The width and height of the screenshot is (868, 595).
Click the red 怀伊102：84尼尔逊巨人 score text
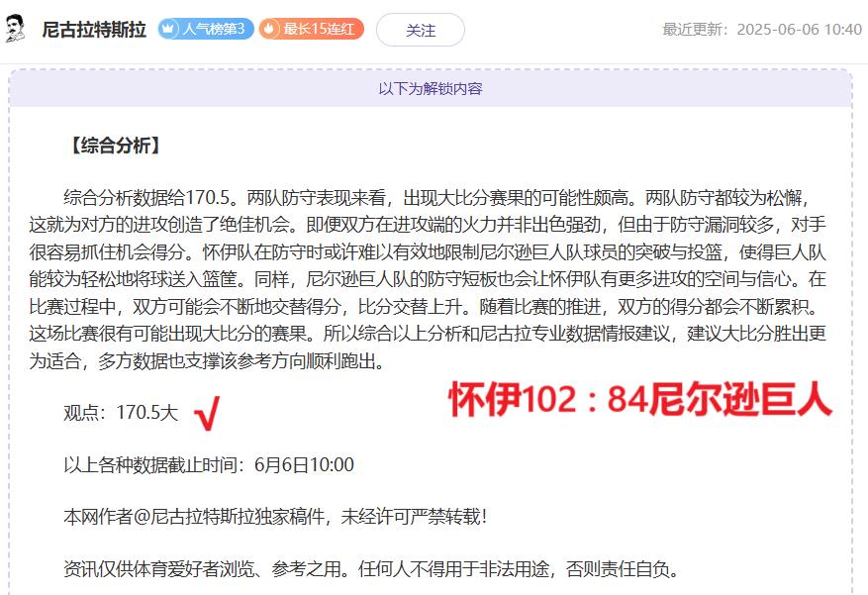pos(640,400)
